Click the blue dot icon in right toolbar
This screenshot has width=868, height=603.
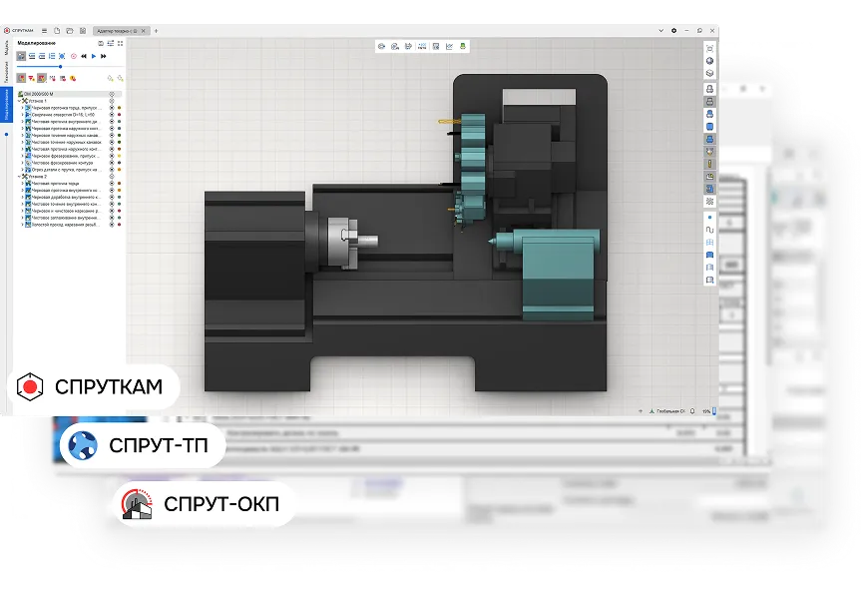pos(709,217)
